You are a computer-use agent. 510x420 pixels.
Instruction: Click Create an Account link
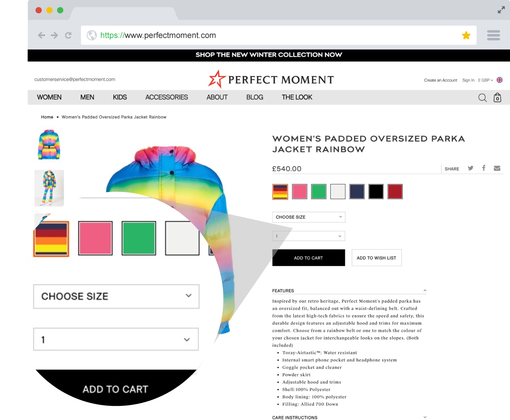pos(440,80)
